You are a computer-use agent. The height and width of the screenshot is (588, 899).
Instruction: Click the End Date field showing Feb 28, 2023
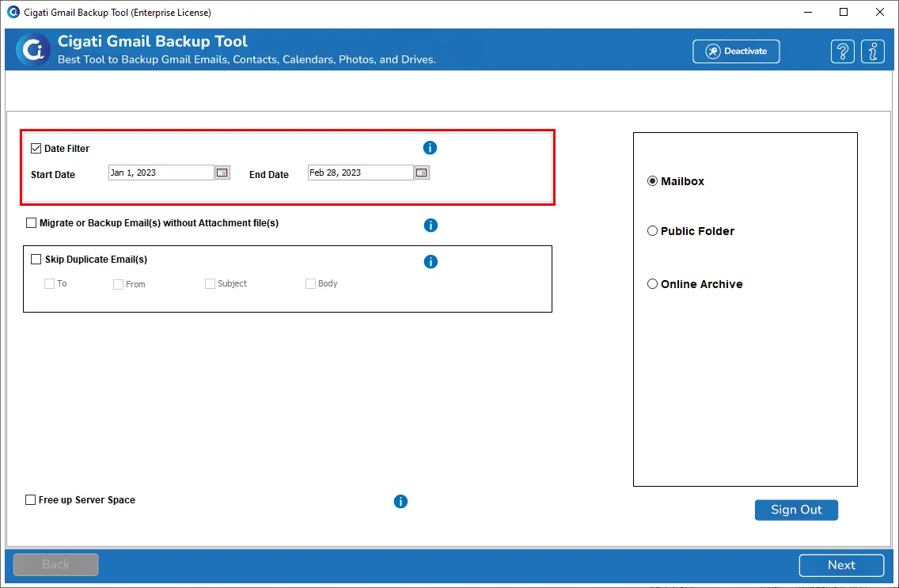pyautogui.click(x=361, y=173)
